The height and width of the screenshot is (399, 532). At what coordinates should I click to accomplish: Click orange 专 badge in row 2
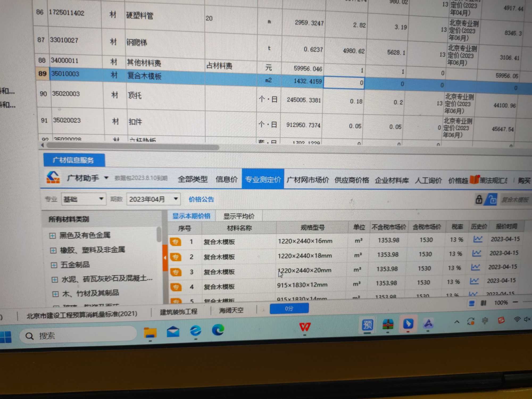coord(176,257)
